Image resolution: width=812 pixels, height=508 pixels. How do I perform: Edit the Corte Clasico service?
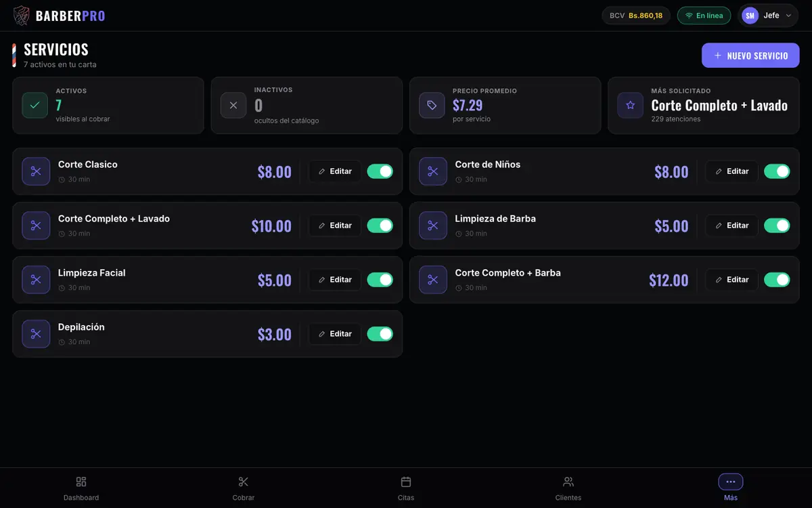[335, 171]
